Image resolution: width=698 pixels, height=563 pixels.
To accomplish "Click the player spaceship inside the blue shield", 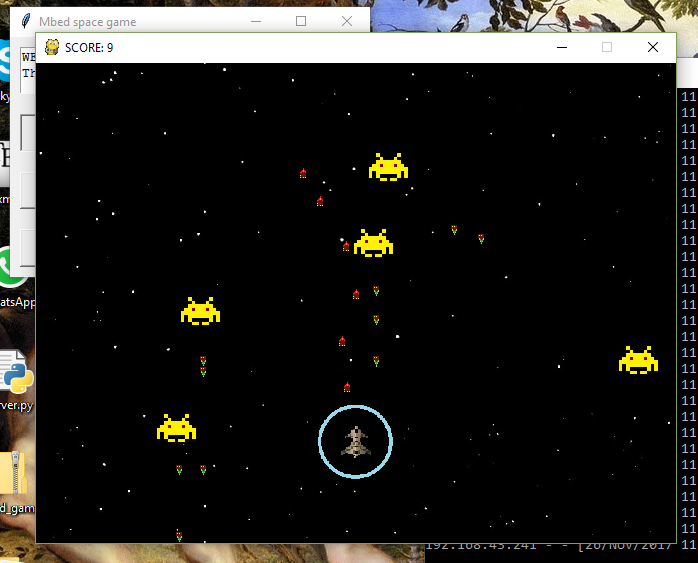I will coord(356,441).
